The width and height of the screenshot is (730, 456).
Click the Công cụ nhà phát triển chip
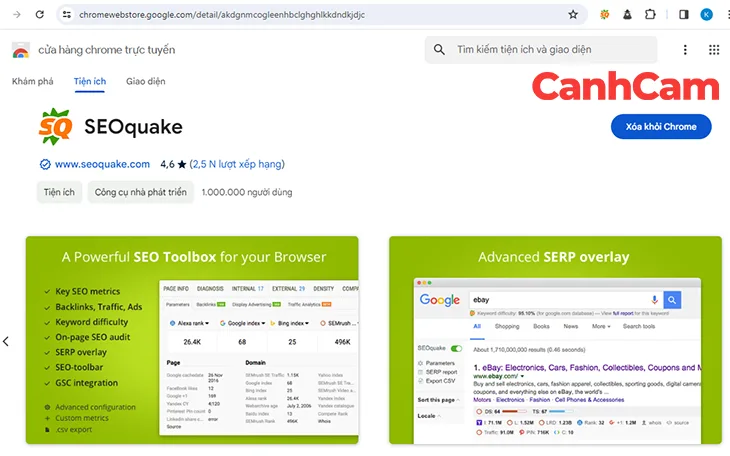coord(141,192)
